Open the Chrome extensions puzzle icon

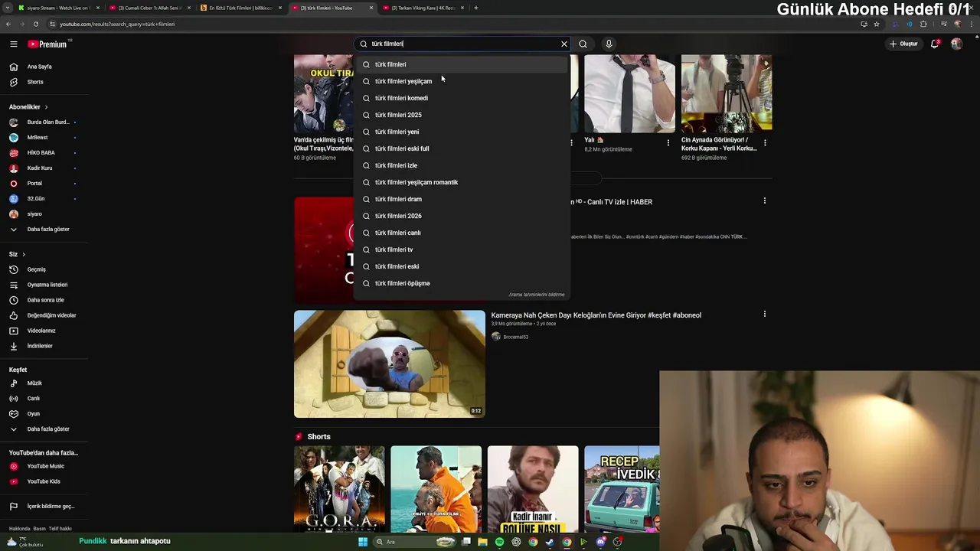(x=923, y=24)
